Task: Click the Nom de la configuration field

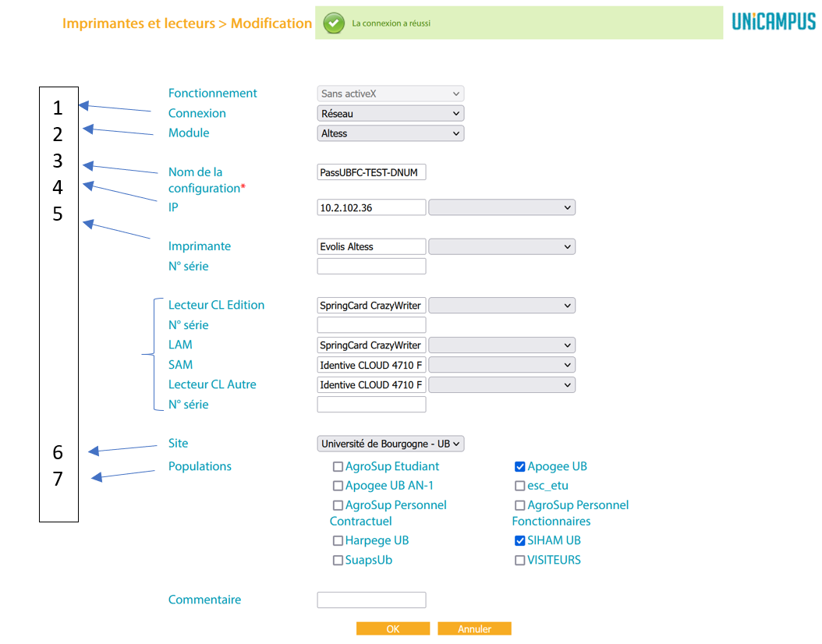Action: pyautogui.click(x=371, y=172)
